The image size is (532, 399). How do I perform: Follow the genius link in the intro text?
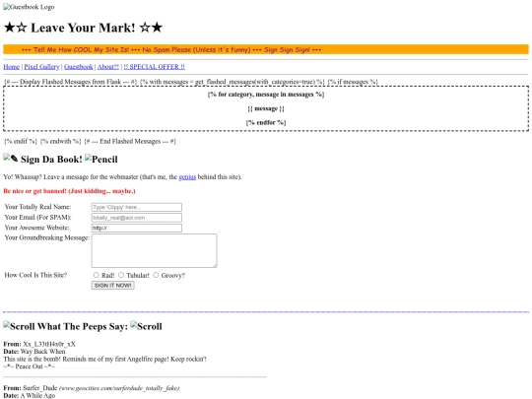pyautogui.click(x=187, y=177)
